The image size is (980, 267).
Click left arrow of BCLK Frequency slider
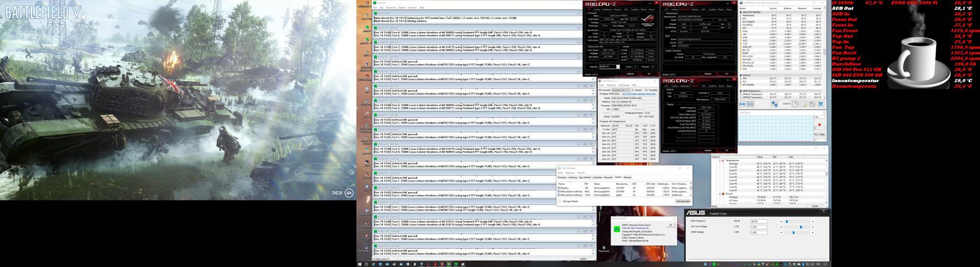[x=781, y=222]
